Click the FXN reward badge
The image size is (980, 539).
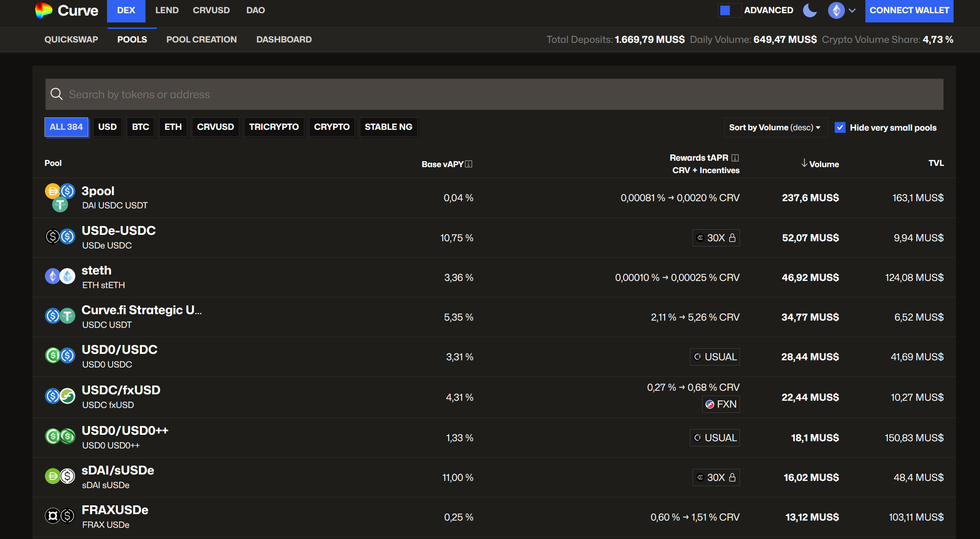tap(721, 404)
